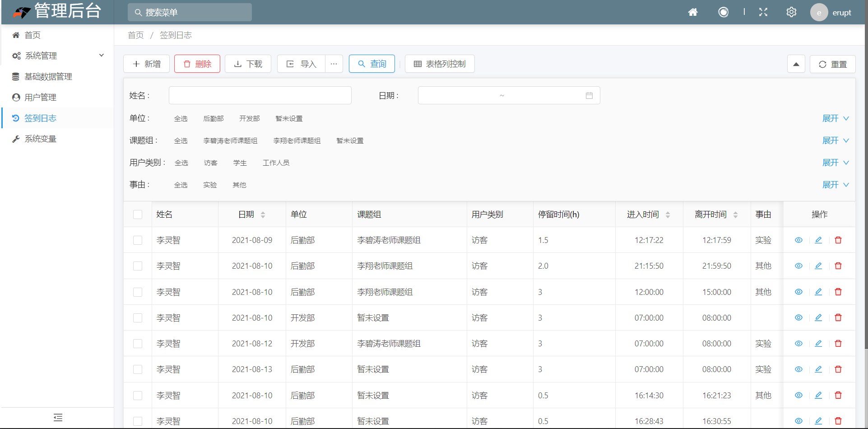
Task: Click the 重置 reset button
Action: point(833,64)
